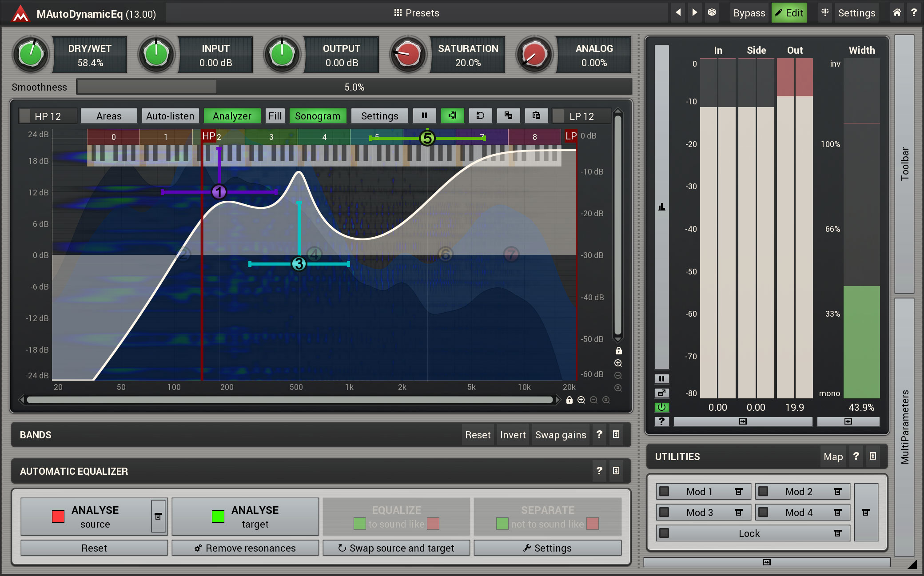The image size is (924, 576).
Task: Click the reset (undo arrow) icon in the graph toolbar
Action: click(x=480, y=116)
